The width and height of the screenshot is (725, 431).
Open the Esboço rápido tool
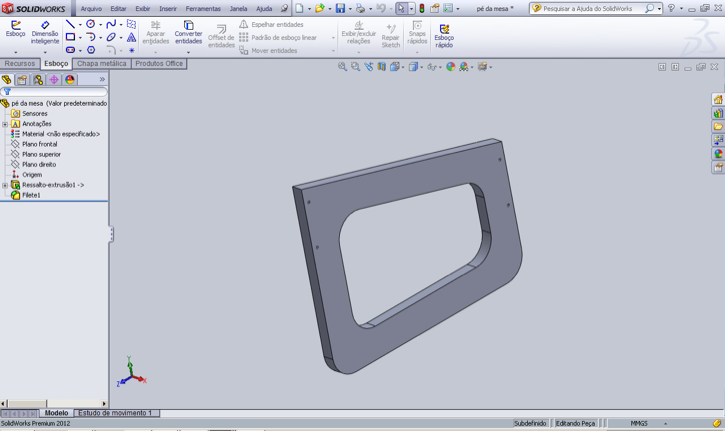444,27
